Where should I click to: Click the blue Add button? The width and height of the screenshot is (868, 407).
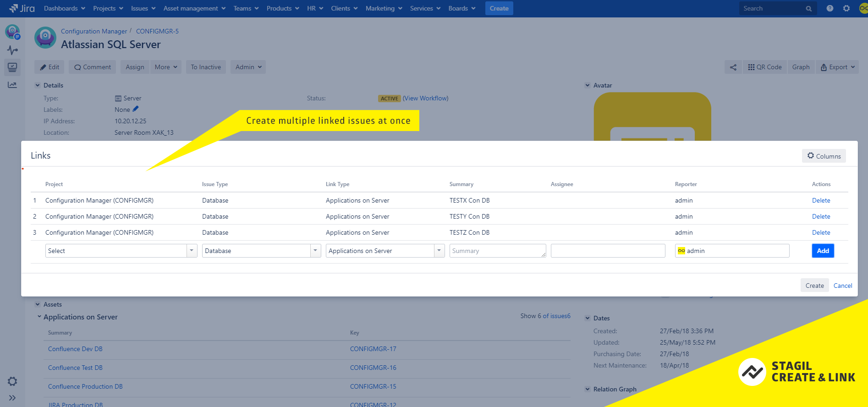(x=823, y=251)
